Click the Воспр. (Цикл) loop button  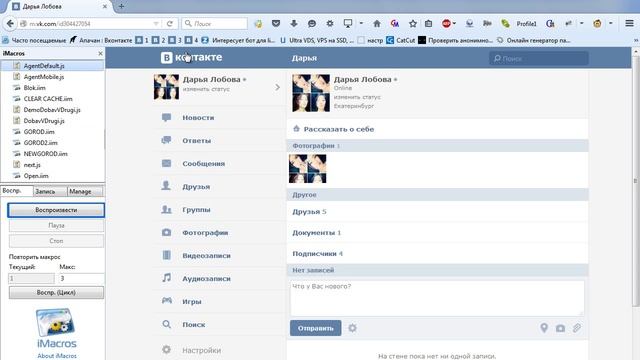click(x=56, y=292)
